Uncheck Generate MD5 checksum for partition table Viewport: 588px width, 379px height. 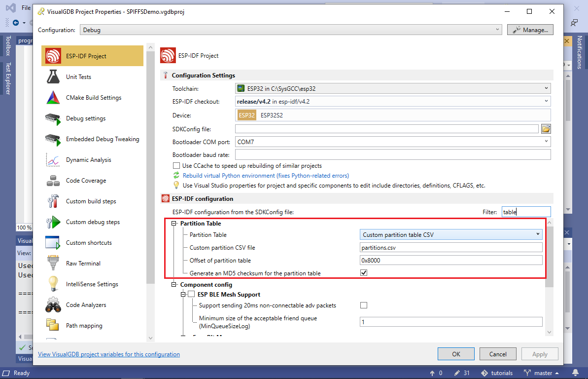coord(364,273)
